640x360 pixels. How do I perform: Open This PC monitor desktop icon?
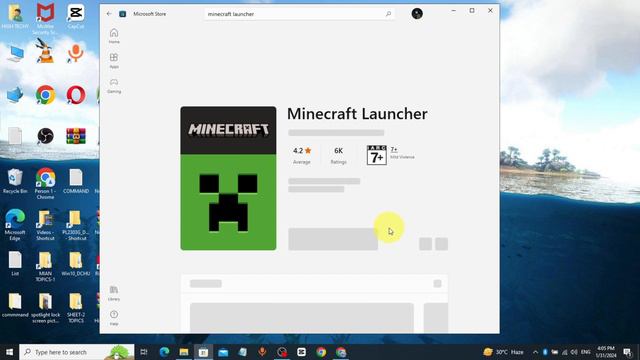[x=15, y=53]
